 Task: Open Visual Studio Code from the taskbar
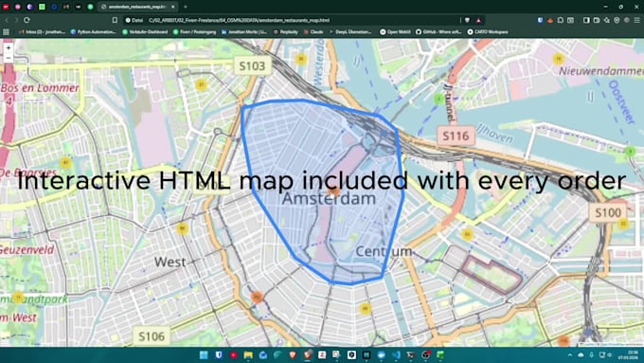tap(396, 354)
